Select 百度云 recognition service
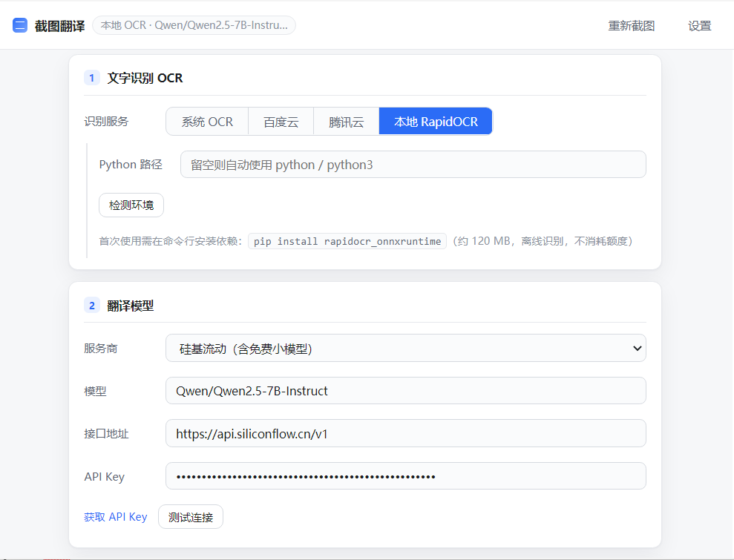734x560 pixels. 281,122
